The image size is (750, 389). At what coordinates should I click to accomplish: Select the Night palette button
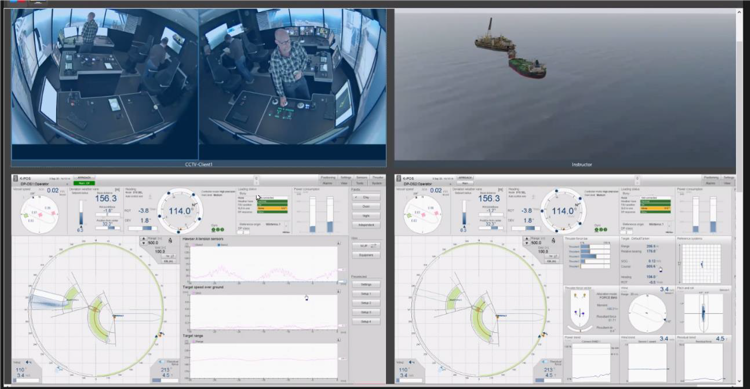click(x=366, y=216)
